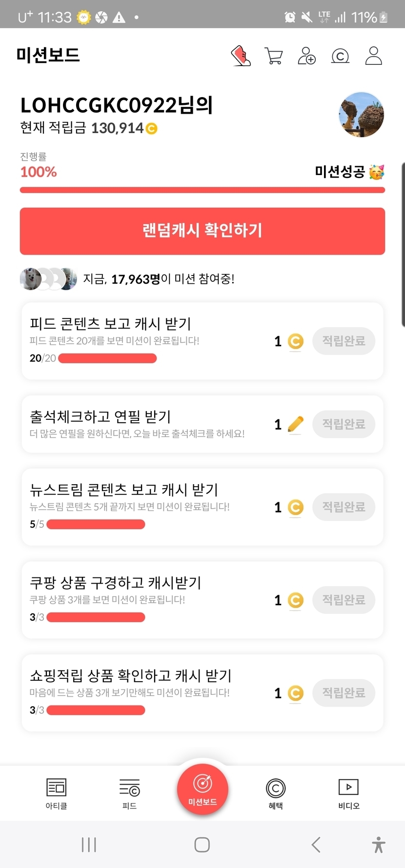This screenshot has height=868, width=405.
Task: Tap 적립완료 on 쇼핑적립 상품 mission
Action: 344,693
